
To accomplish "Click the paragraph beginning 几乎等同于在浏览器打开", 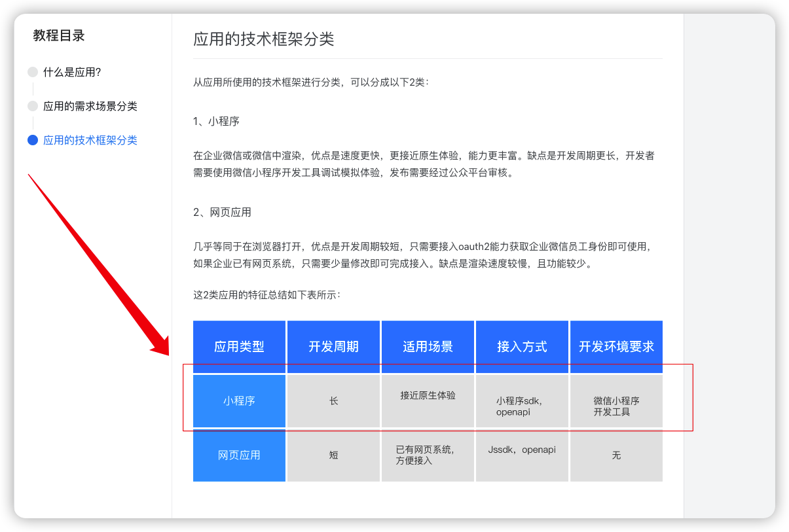I will [x=422, y=255].
